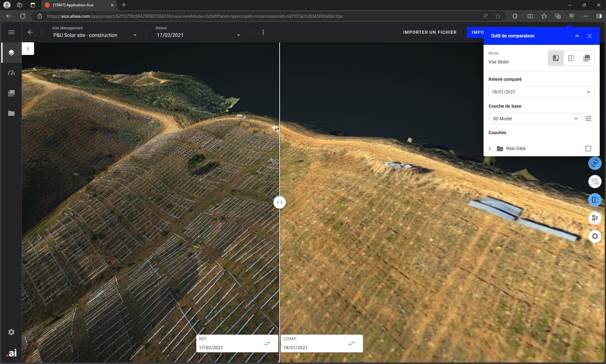Open the files folder icon in sidebar
The height and width of the screenshot is (364, 606).
(11, 113)
